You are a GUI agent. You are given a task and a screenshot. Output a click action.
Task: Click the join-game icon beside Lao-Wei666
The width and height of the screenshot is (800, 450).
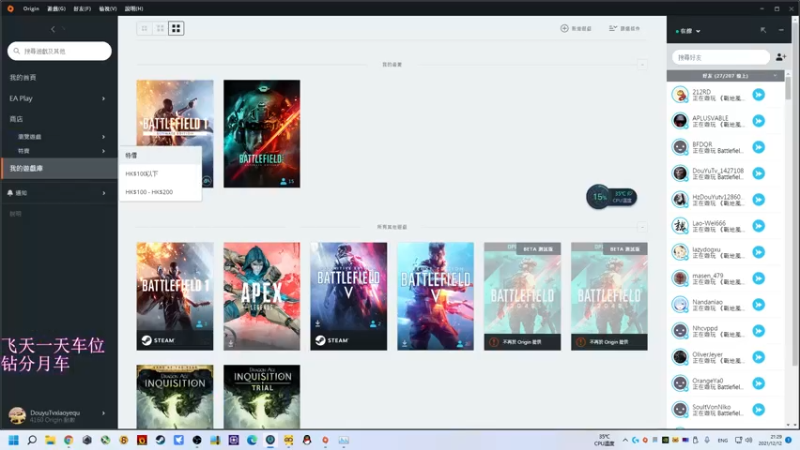tap(759, 226)
